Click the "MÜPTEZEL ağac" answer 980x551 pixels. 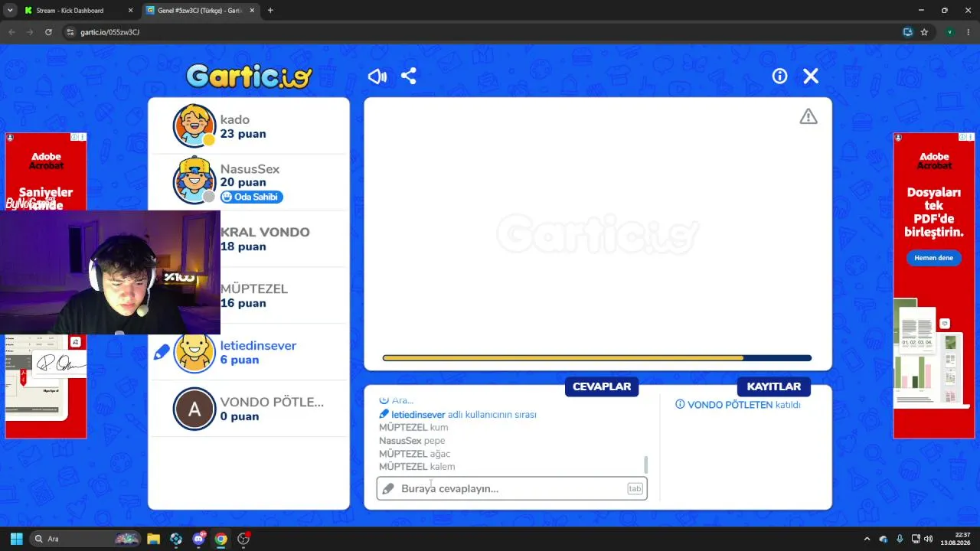pyautogui.click(x=414, y=454)
